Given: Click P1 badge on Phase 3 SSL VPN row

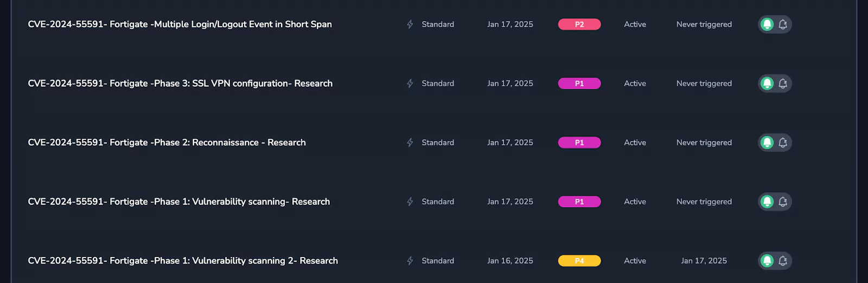Looking at the screenshot, I should coord(579,83).
